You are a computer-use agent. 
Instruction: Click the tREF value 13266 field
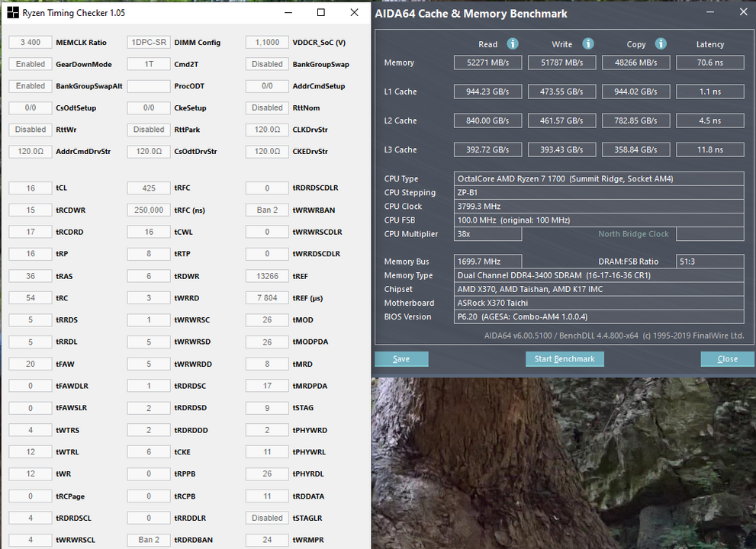(267, 276)
